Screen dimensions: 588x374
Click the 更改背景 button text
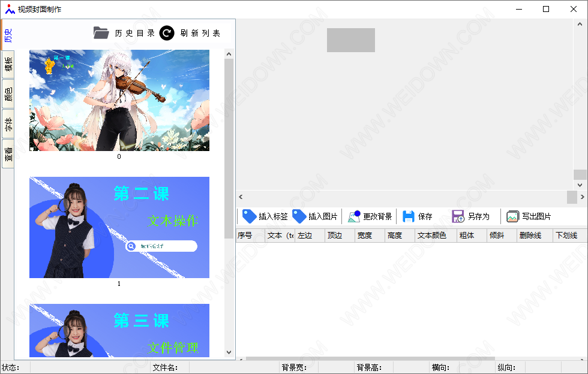[377, 216]
